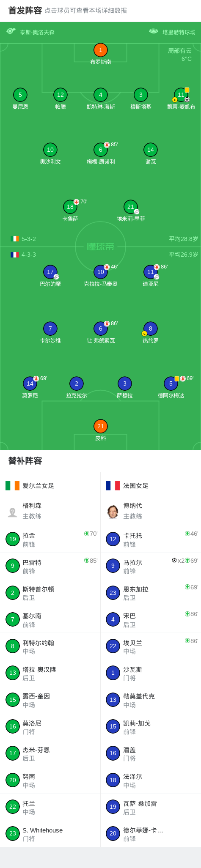The width and height of the screenshot is (201, 868).
Task: Tap Ireland coach 格利森 avatar
Action: pos(13,512)
